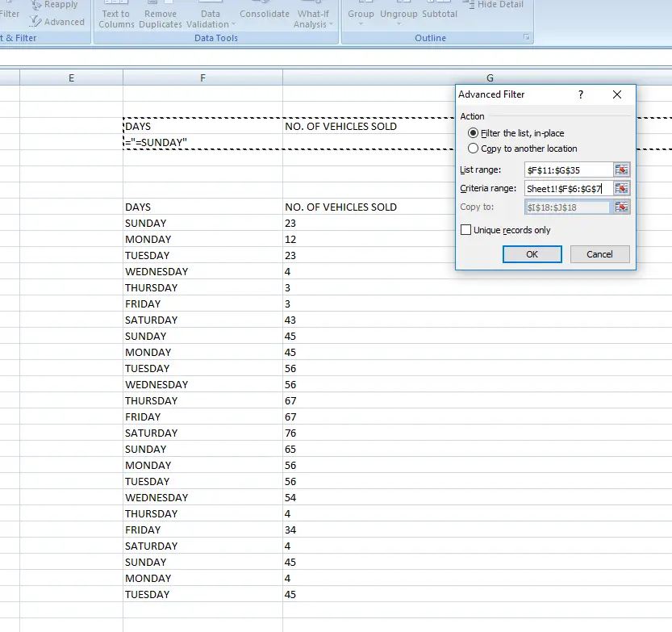Image resolution: width=672 pixels, height=632 pixels.
Task: Enable 'Unique records only' checkbox
Action: click(465, 230)
